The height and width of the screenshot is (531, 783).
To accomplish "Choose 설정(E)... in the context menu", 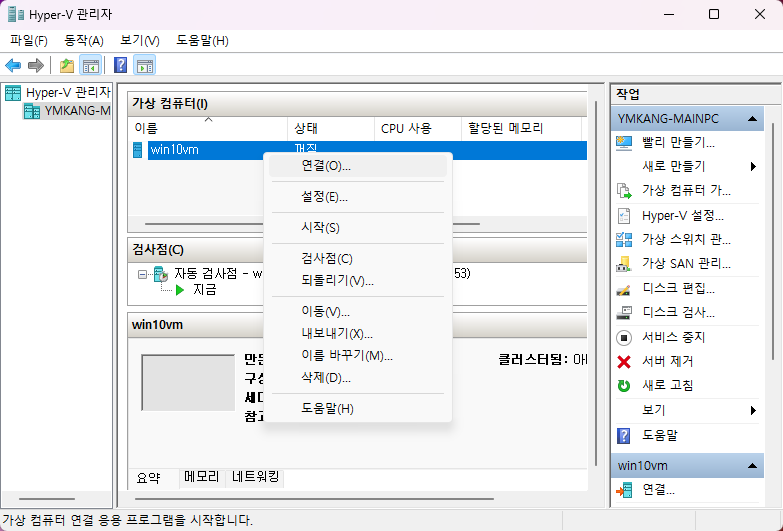I will coord(358,197).
